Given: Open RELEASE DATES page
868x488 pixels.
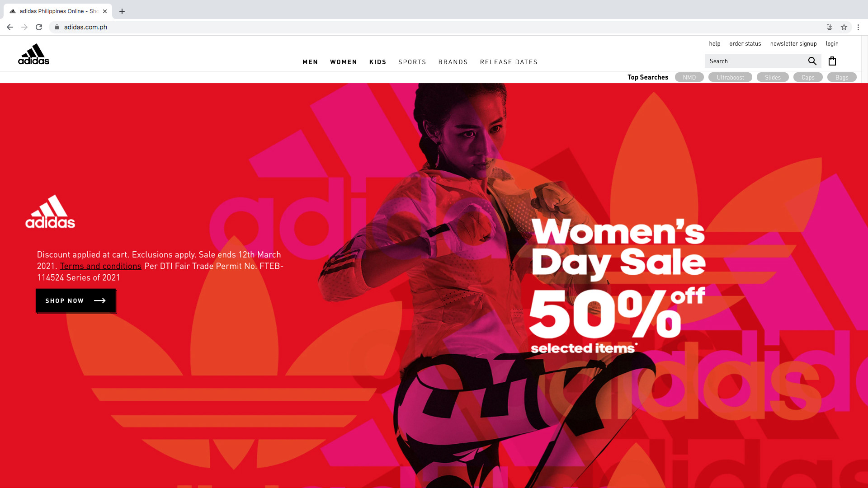Looking at the screenshot, I should pyautogui.click(x=509, y=62).
